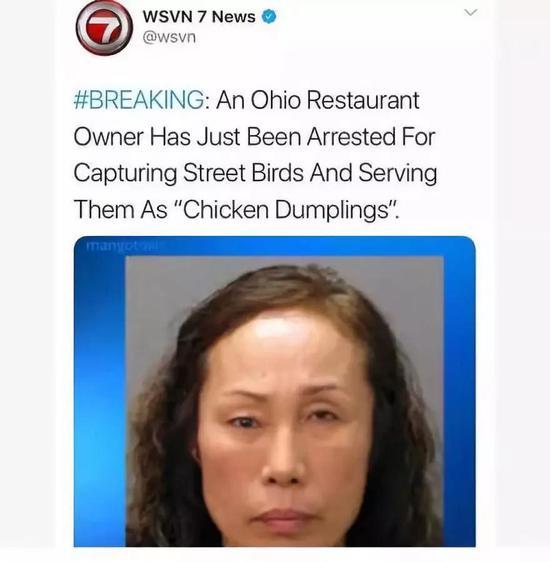Click the faint watermark on the photo
The image size is (550, 562).
[124, 246]
